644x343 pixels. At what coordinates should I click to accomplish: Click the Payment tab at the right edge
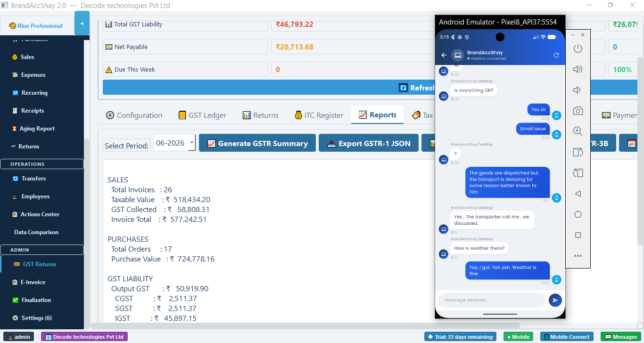pos(619,115)
